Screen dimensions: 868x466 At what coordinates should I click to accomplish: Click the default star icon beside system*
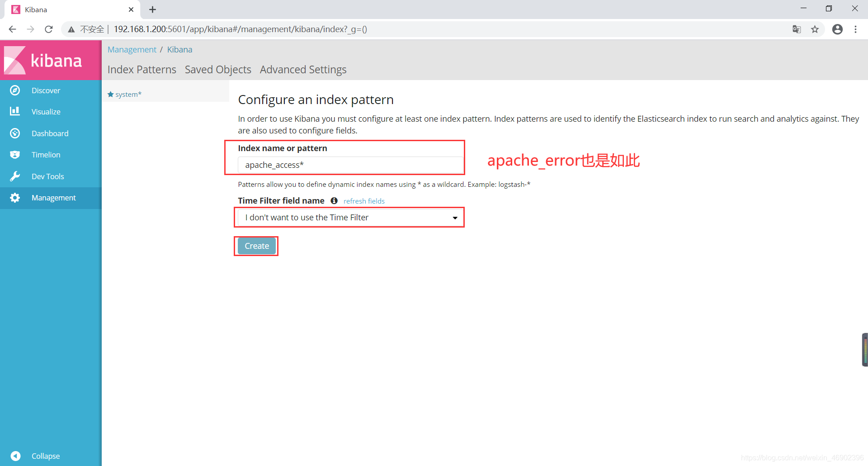pos(110,94)
